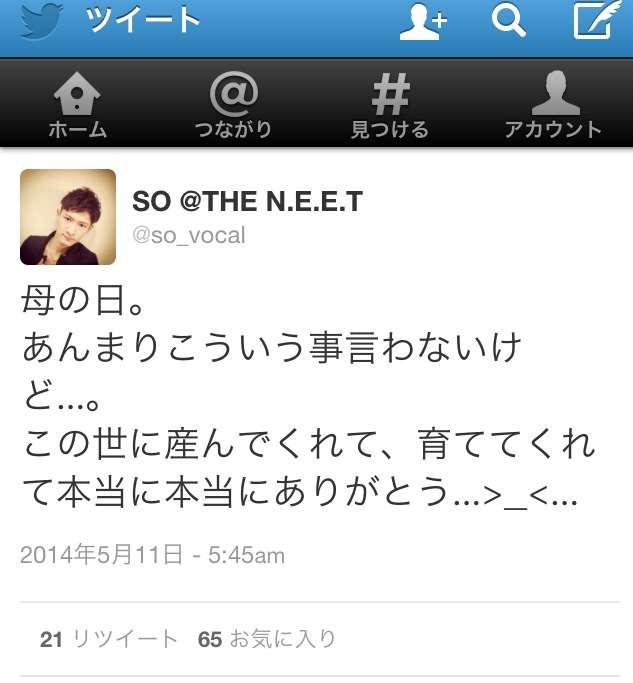633x683 pixels.
Task: Open search with the magnifier icon
Action: click(x=508, y=21)
